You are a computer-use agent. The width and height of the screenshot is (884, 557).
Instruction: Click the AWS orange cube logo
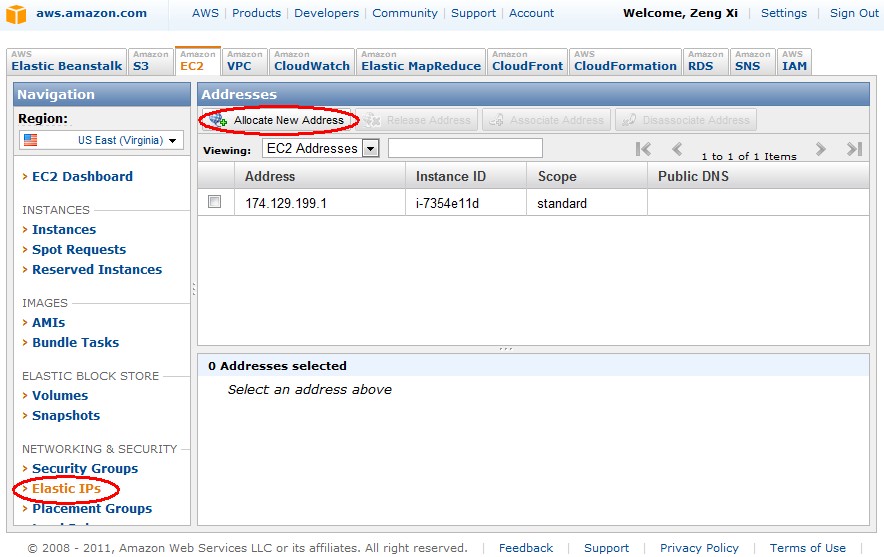(16, 14)
